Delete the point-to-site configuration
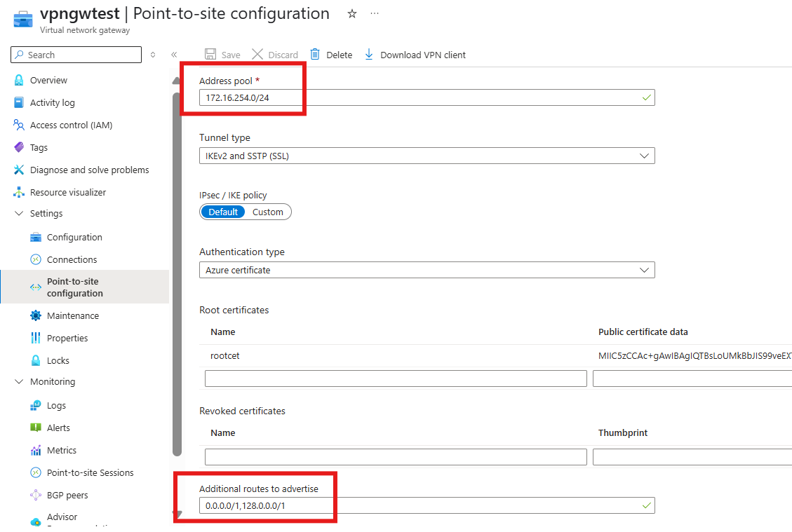 pos(330,54)
